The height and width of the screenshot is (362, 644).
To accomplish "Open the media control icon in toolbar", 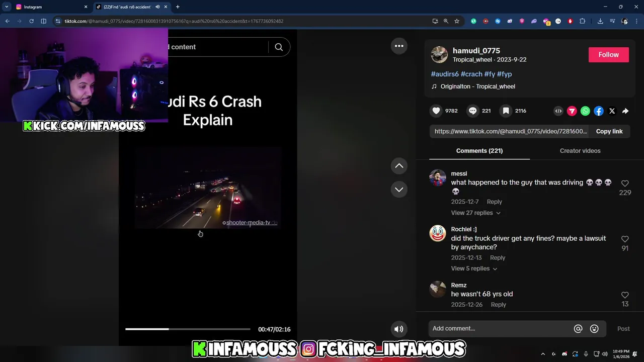I will pos(612,21).
